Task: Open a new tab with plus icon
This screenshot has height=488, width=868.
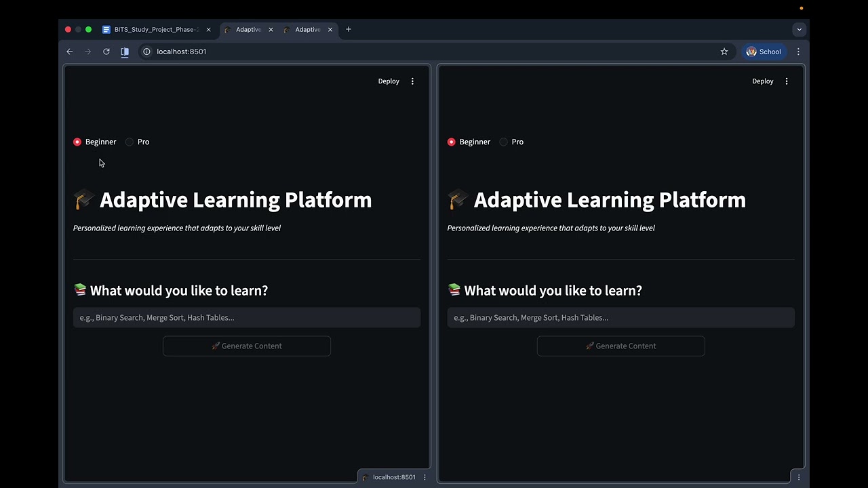Action: pos(349,29)
